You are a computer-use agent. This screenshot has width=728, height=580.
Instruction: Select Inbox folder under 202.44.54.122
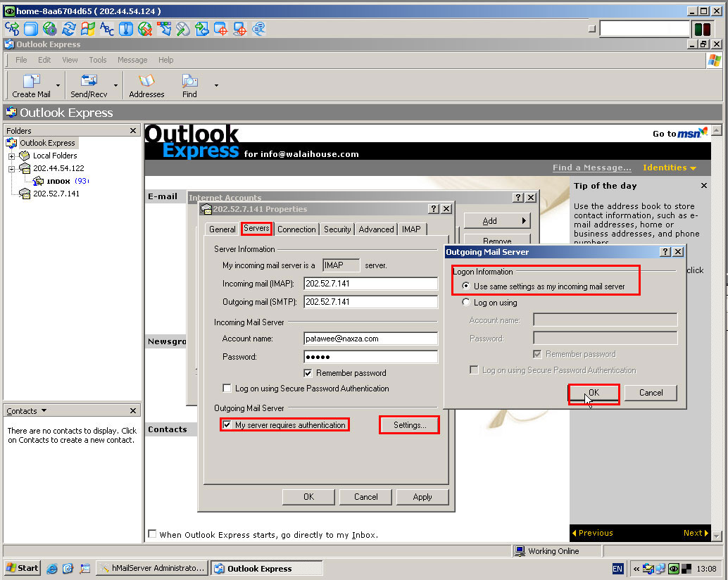tap(58, 181)
